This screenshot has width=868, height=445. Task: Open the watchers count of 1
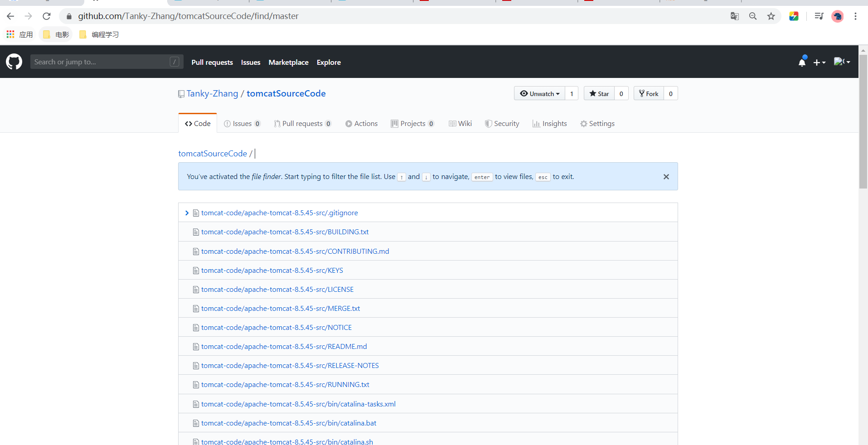coord(572,93)
